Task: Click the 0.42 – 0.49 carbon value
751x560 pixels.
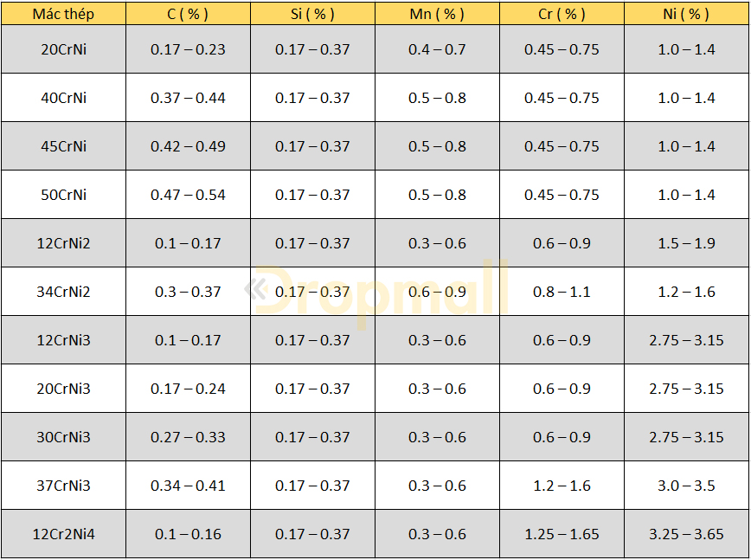Action: (x=188, y=146)
